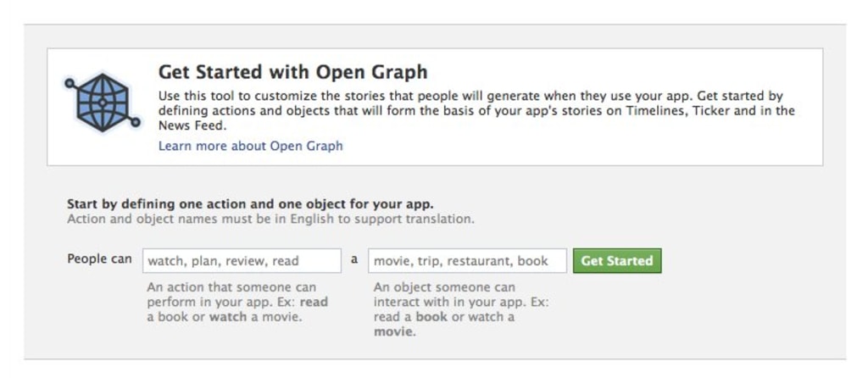The image size is (868, 378).
Task: Select the 'Get Started with Open Graph' heading
Action: point(292,72)
